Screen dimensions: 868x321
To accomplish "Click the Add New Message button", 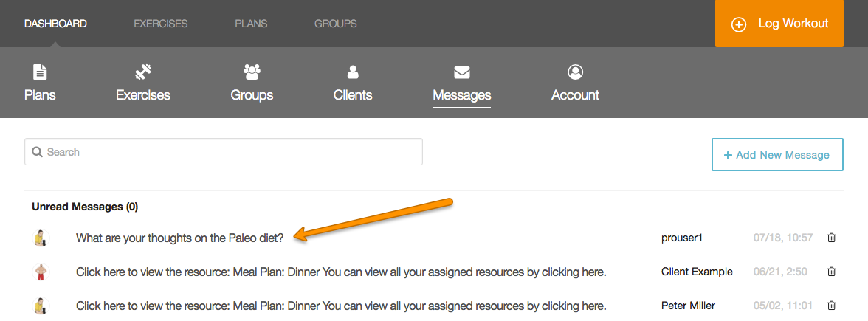I will [x=777, y=154].
